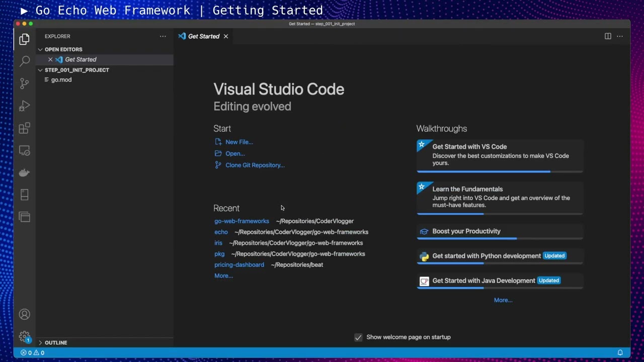Open Explorer Views and More Actions
Image resolution: width=644 pixels, height=362 pixels.
[x=163, y=36]
